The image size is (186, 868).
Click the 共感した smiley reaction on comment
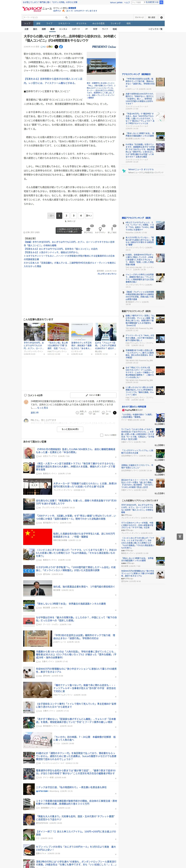pos(81,412)
